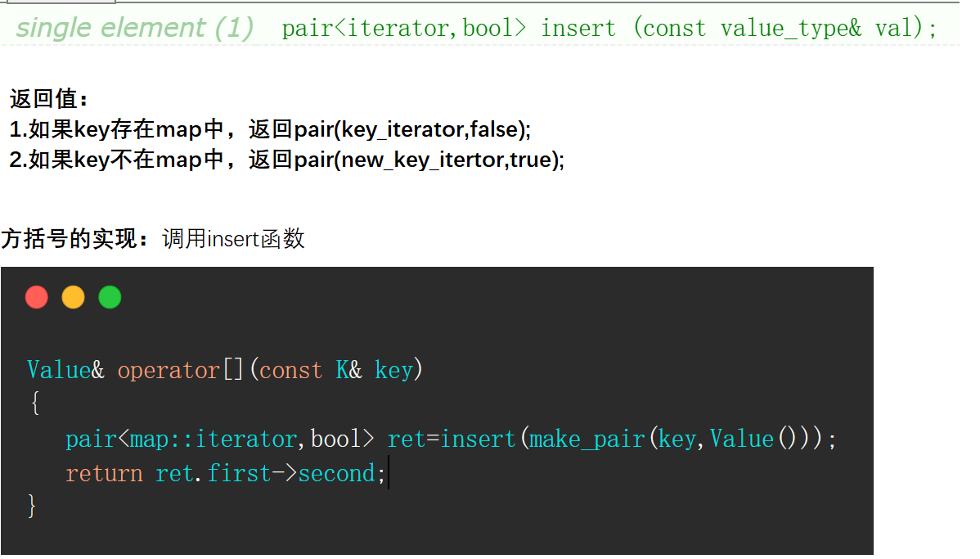Click 'second' after the arrow in code
Image resolution: width=980 pixels, height=559 pixels.
(336, 473)
